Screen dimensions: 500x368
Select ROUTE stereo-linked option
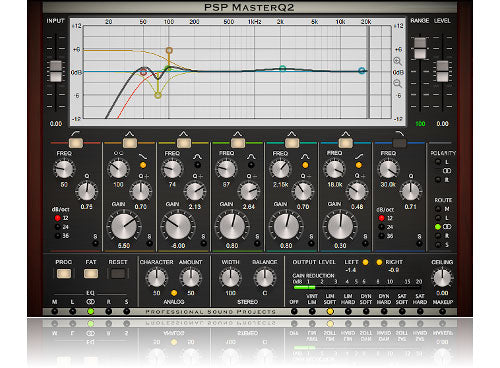(x=438, y=227)
